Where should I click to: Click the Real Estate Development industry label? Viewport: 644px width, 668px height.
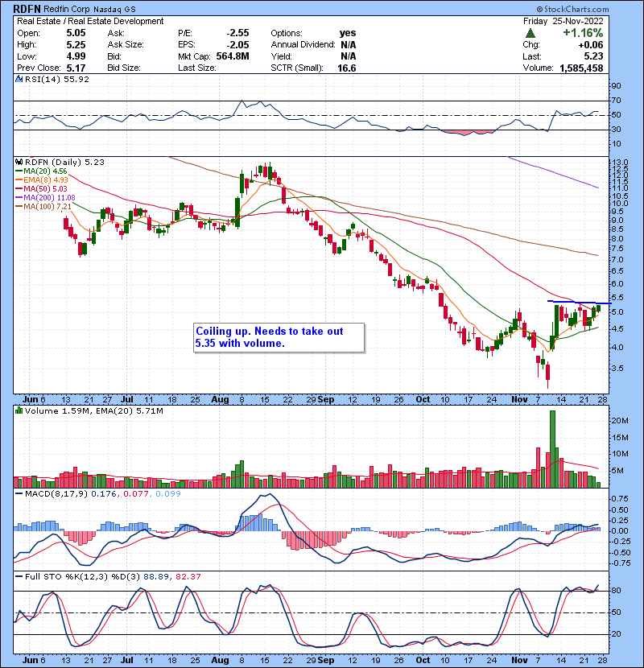coord(115,21)
